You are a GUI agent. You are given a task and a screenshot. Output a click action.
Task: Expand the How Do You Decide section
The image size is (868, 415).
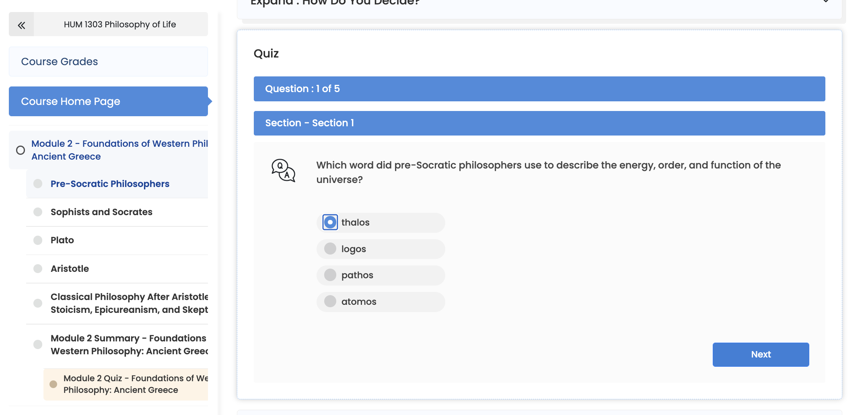click(539, 4)
